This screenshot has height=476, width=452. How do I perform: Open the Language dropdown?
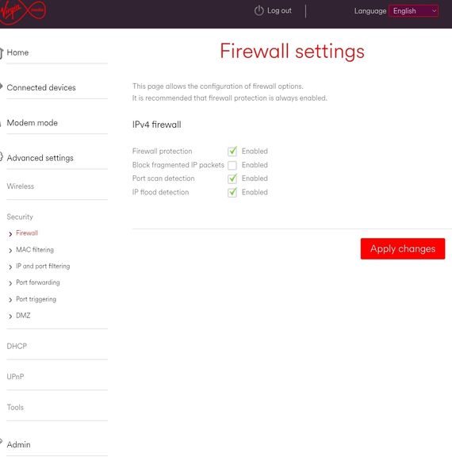pos(413,11)
